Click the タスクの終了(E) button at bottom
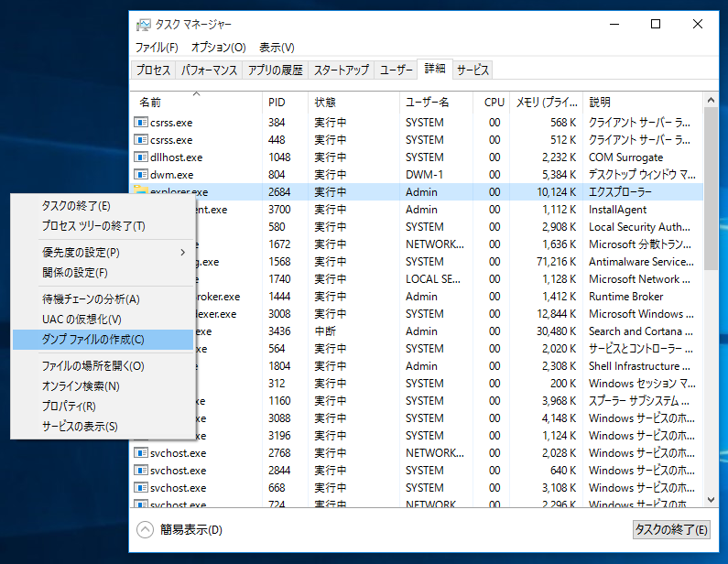Viewport: 728px width, 564px height. coord(671,529)
